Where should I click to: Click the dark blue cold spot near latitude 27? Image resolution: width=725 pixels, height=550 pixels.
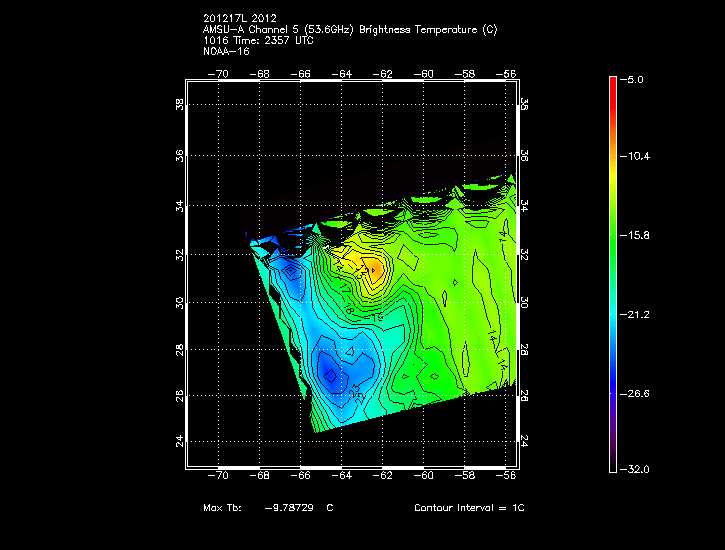pyautogui.click(x=330, y=374)
